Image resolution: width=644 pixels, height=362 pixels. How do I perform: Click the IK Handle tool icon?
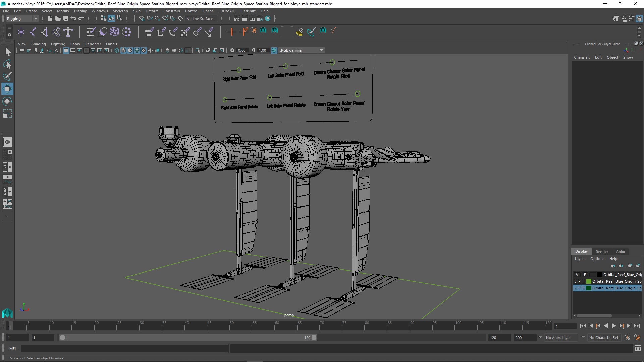45,32
